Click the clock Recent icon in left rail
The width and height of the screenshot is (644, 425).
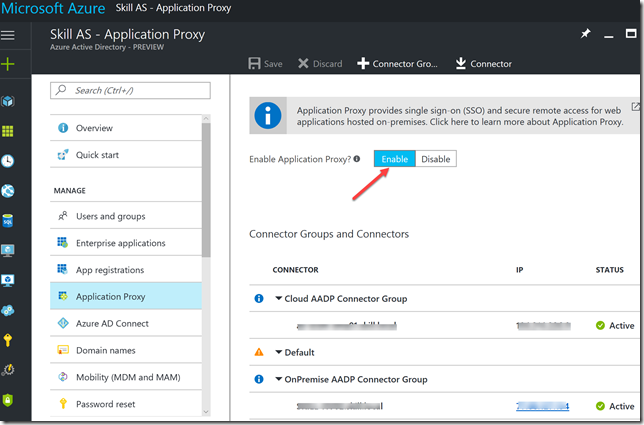[9, 161]
